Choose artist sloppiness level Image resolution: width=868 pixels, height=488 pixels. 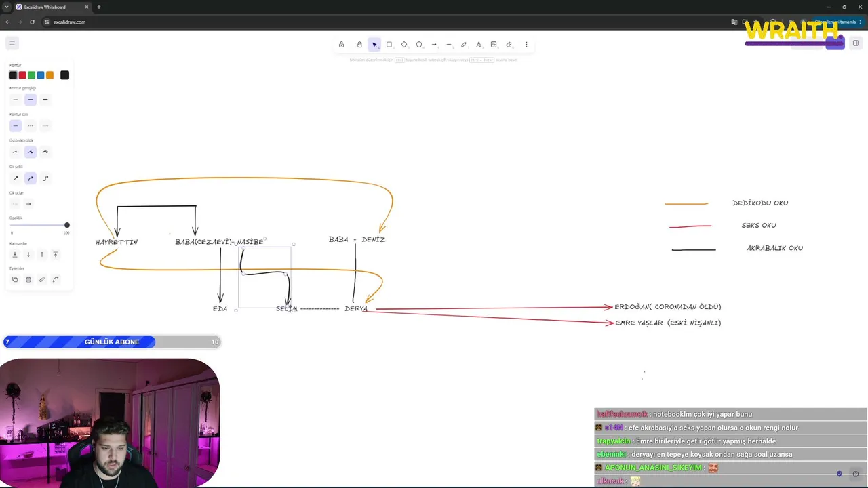tap(31, 152)
